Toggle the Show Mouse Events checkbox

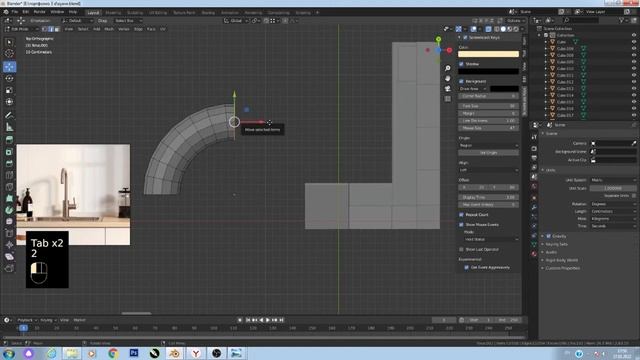click(461, 224)
